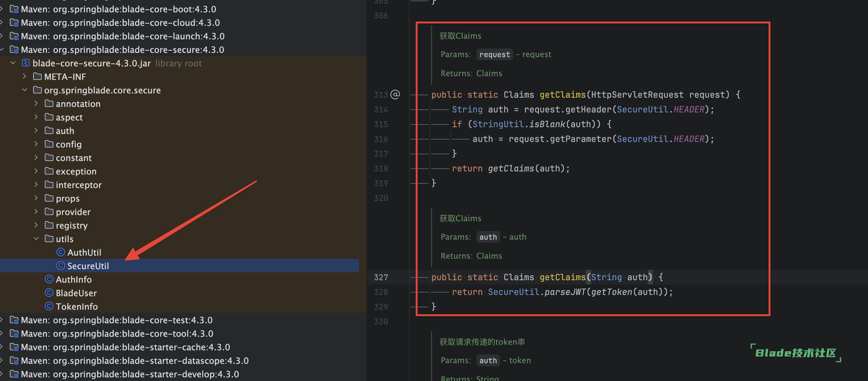Screen dimensions: 868x381
Task: Click the TokenInfo class icon
Action: click(49, 306)
